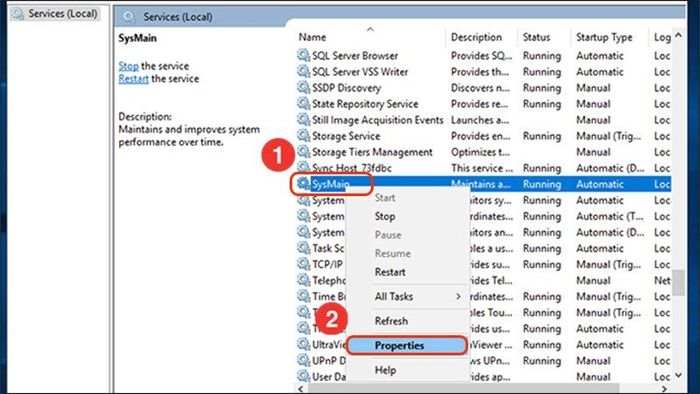Click the Storage Tiers Management gear icon
Image resolution: width=700 pixels, height=394 pixels.
click(304, 152)
